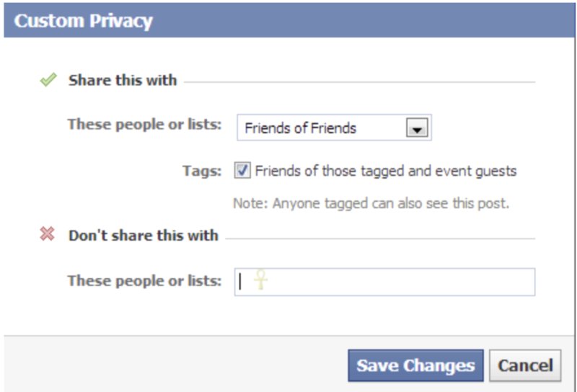
Task: Click the green checkmark beside Share this with
Action: click(x=48, y=80)
